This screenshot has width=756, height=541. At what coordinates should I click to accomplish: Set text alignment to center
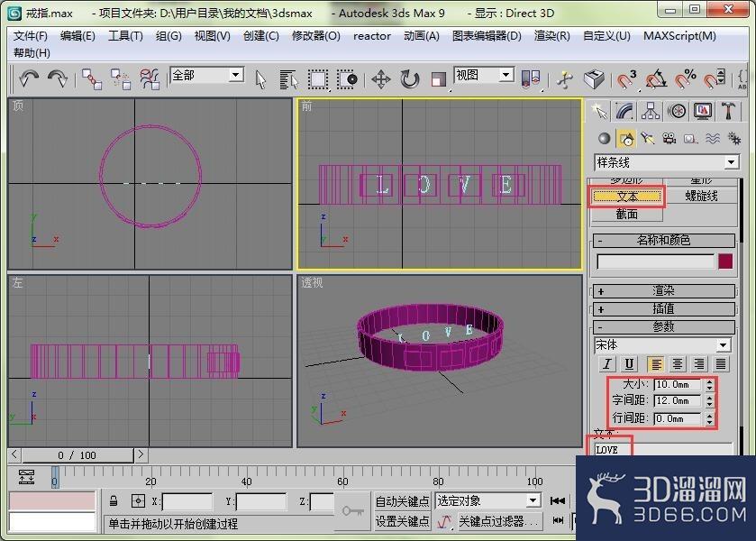point(678,364)
